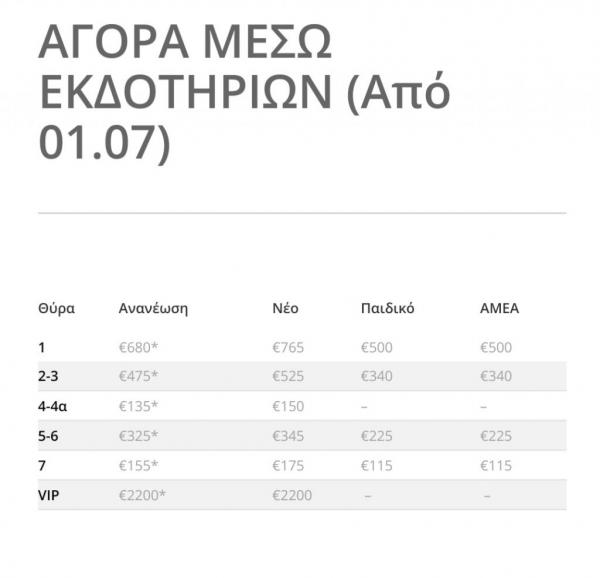Click the 4-4α gate row label
The width and height of the screenshot is (600, 578).
click(55, 406)
